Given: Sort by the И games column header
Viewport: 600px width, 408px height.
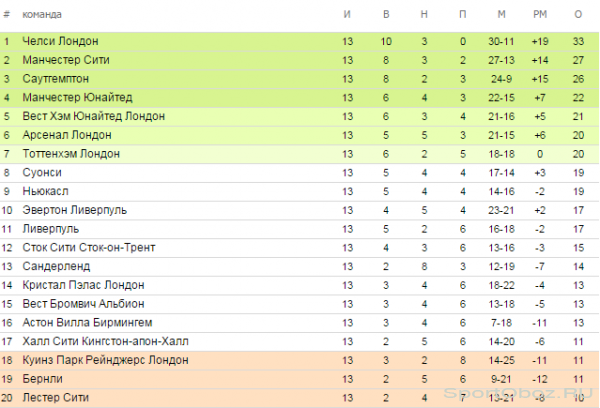Looking at the screenshot, I should coord(347,15).
